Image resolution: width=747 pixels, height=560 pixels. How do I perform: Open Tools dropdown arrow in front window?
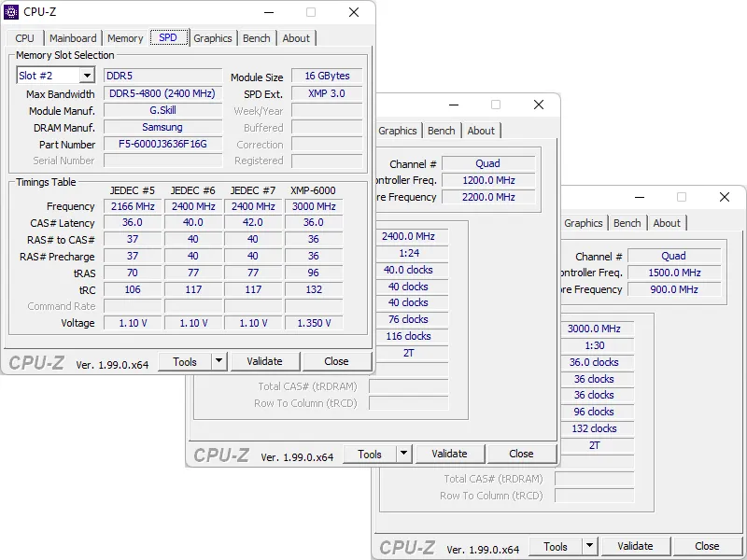(x=218, y=361)
